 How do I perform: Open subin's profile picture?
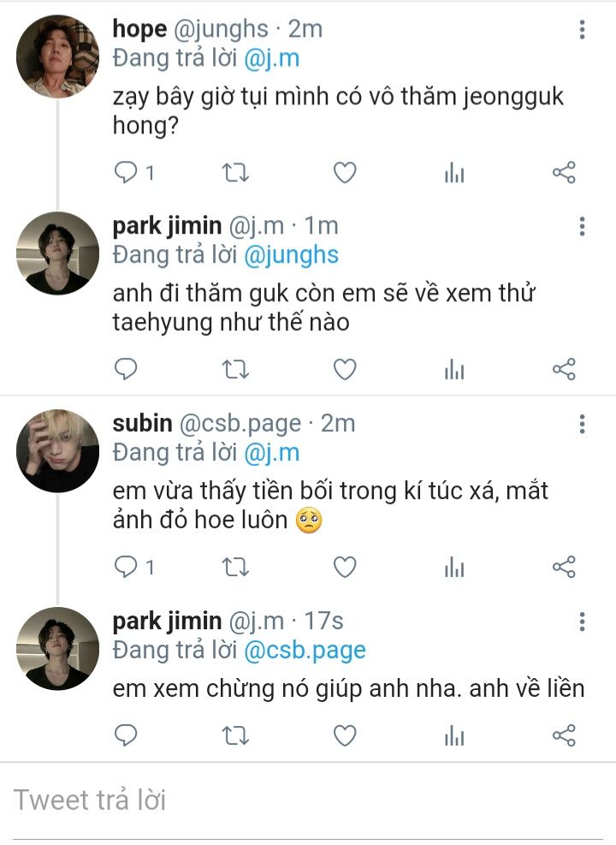coord(58,450)
